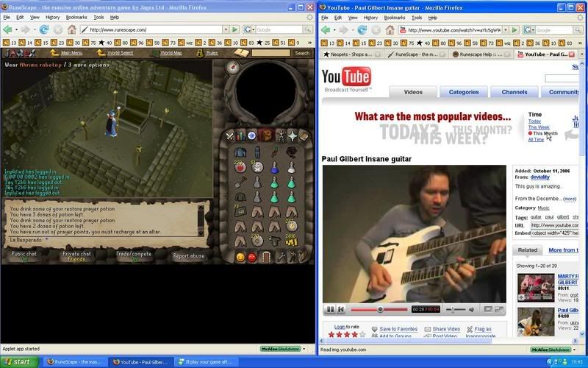Image resolution: width=588 pixels, height=368 pixels.
Task: Open History menu in RuneScape window
Action: coord(52,17)
